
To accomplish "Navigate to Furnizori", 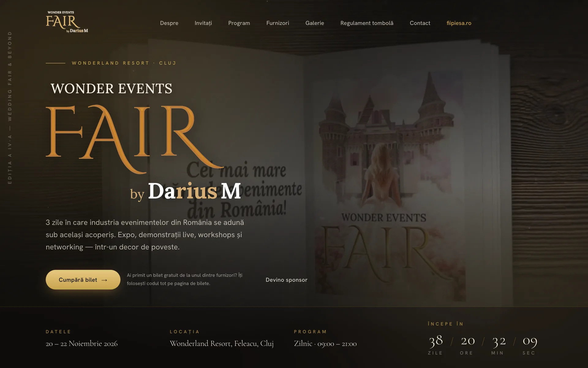I will coord(278,23).
